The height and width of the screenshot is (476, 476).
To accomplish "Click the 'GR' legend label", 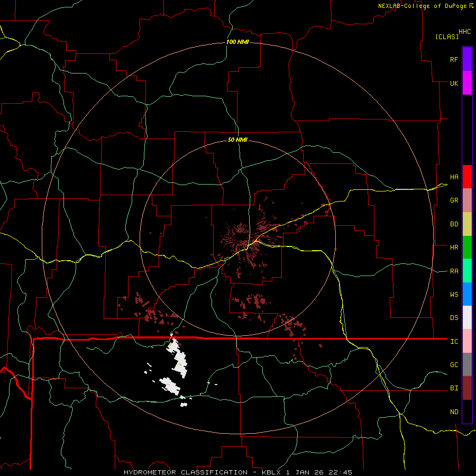I will (454, 200).
